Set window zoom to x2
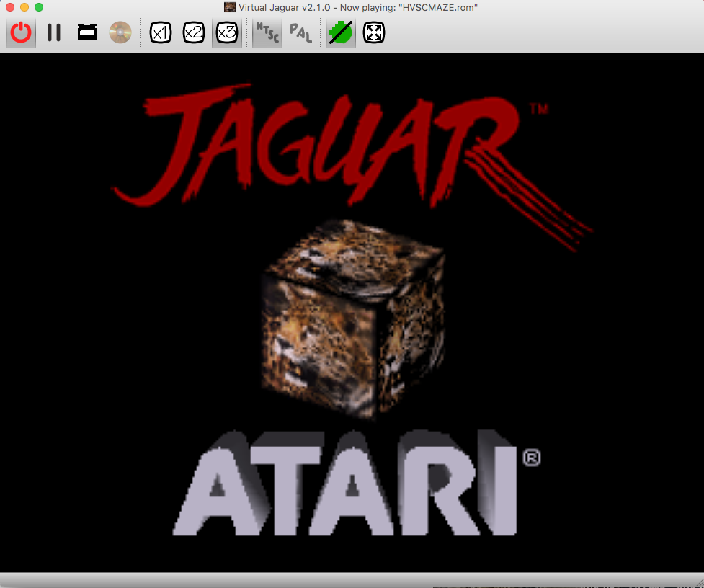Viewport: 704px width, 588px height. coord(193,32)
